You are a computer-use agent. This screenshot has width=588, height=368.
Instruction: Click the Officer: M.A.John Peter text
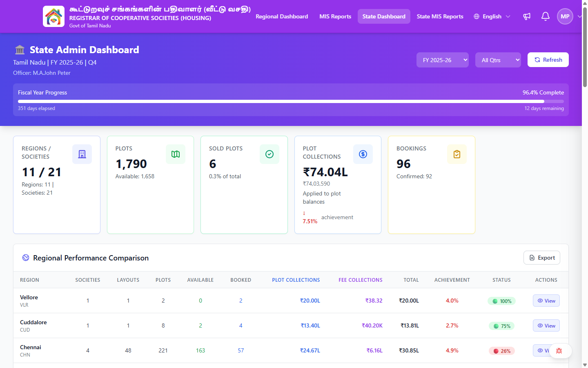[42, 73]
